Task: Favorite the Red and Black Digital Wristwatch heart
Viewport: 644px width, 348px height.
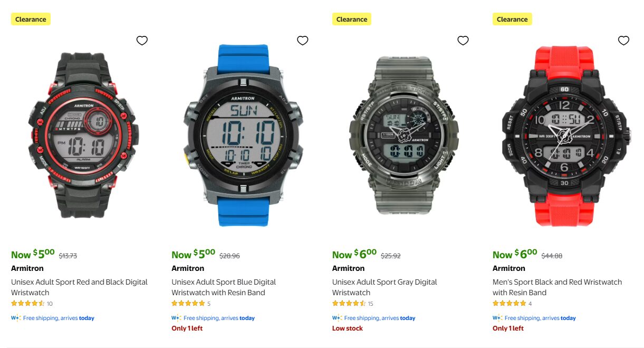Action: pyautogui.click(x=142, y=41)
